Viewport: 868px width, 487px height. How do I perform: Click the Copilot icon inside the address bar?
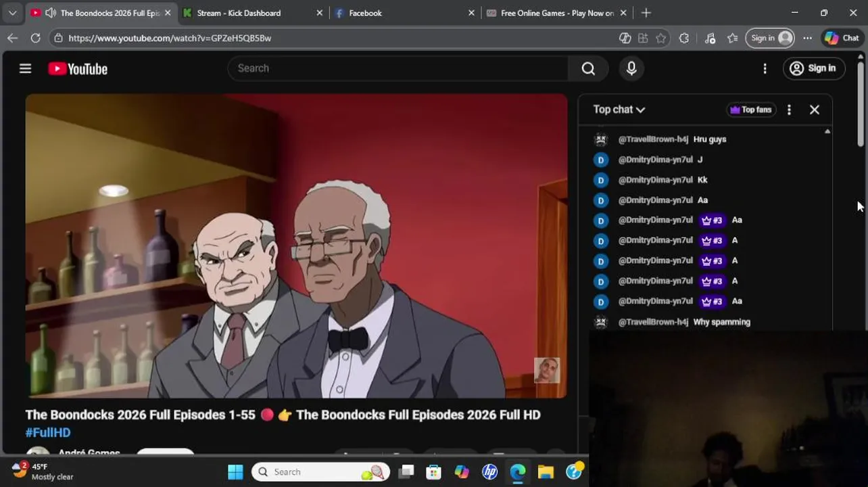pyautogui.click(x=625, y=38)
